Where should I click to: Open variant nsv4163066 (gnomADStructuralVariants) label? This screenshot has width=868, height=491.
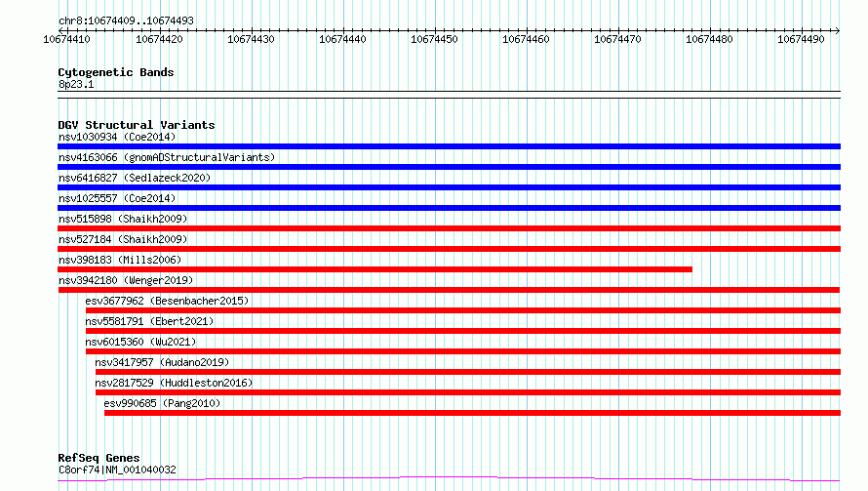point(167,157)
